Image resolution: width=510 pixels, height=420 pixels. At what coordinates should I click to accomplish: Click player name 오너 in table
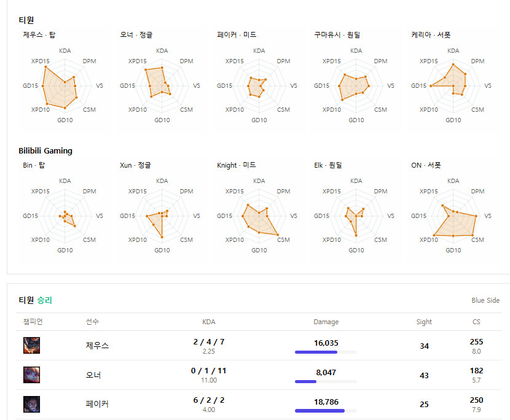click(x=93, y=375)
